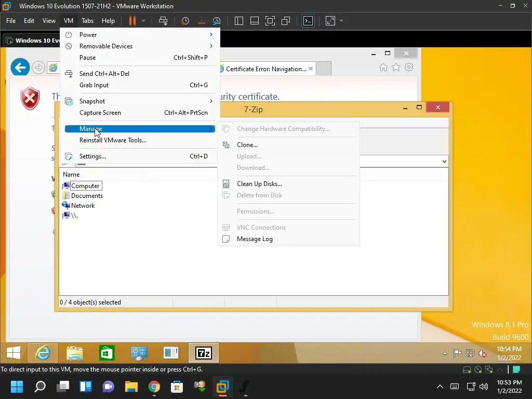532x399 pixels.
Task: Choose Reinstall VMware Tools
Action: click(x=140, y=140)
